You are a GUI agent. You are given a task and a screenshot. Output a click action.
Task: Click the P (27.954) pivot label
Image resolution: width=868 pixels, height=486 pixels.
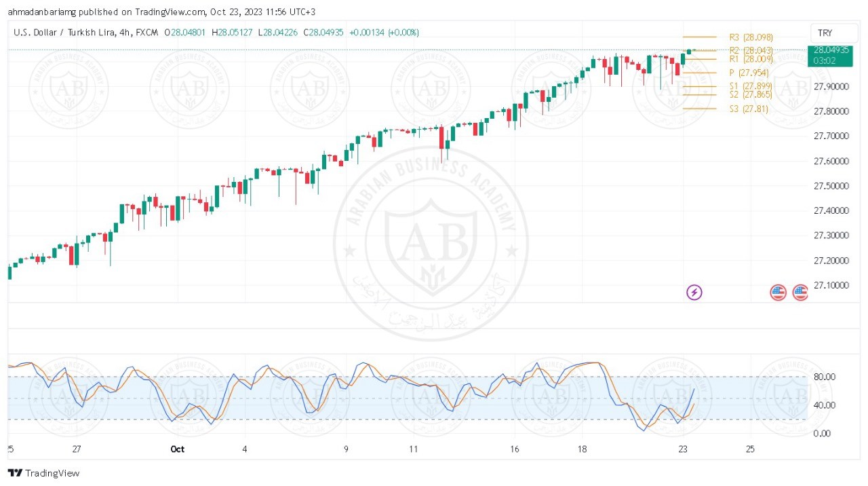coord(749,73)
